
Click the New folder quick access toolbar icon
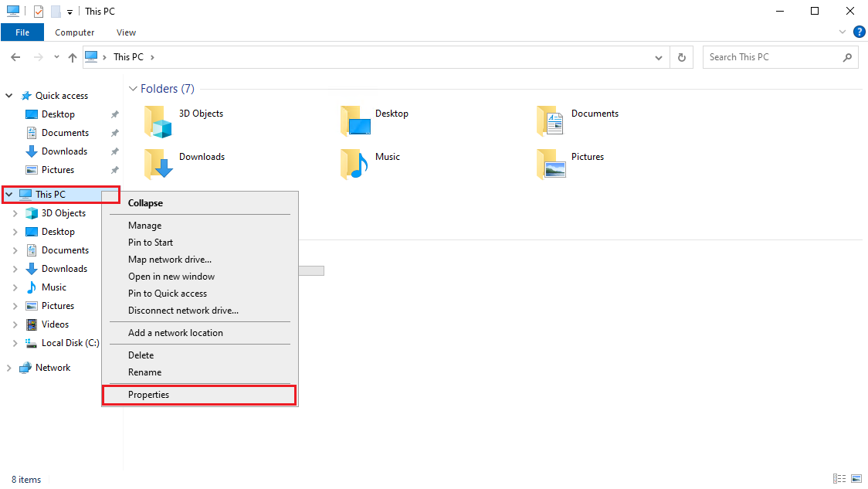56,11
